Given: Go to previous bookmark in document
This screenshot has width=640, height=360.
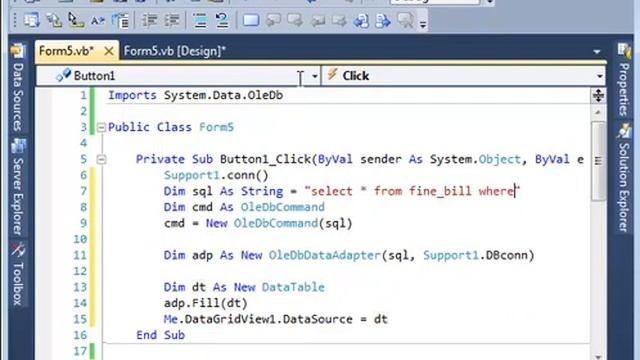Looking at the screenshot, I should [361, 20].
